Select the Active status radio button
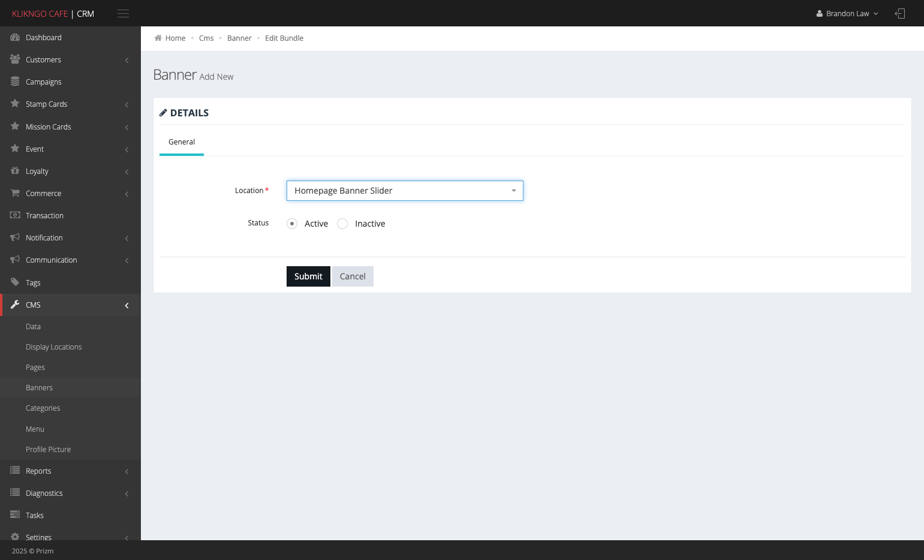This screenshot has width=924, height=560. [292, 224]
